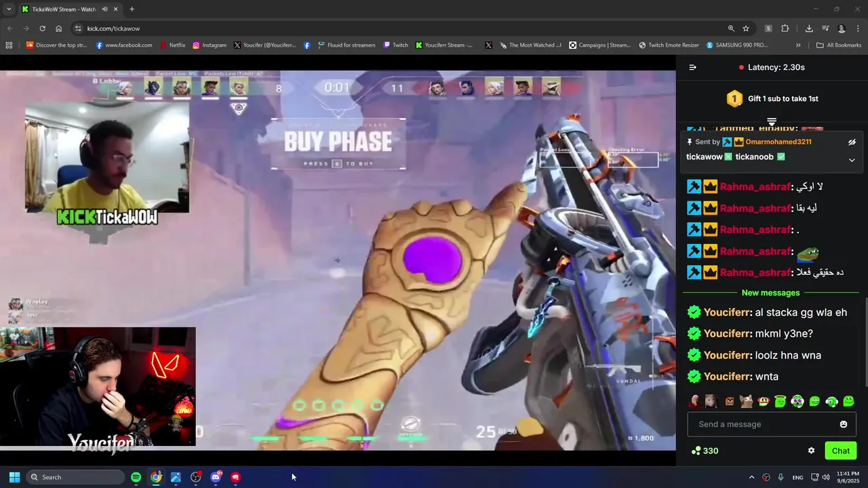Open Omarmohamed3211's profile in pinned message
The width and height of the screenshot is (868, 488).
coord(778,142)
